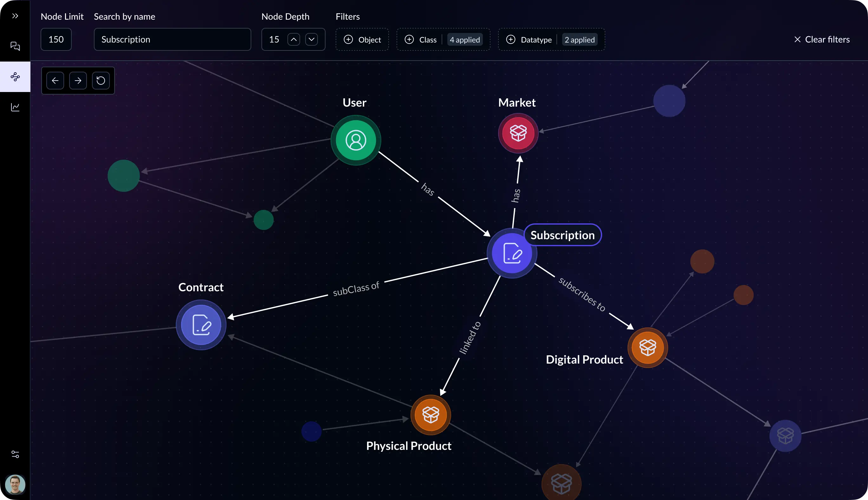
Task: Open the analytics line chart sidebar icon
Action: (x=15, y=107)
